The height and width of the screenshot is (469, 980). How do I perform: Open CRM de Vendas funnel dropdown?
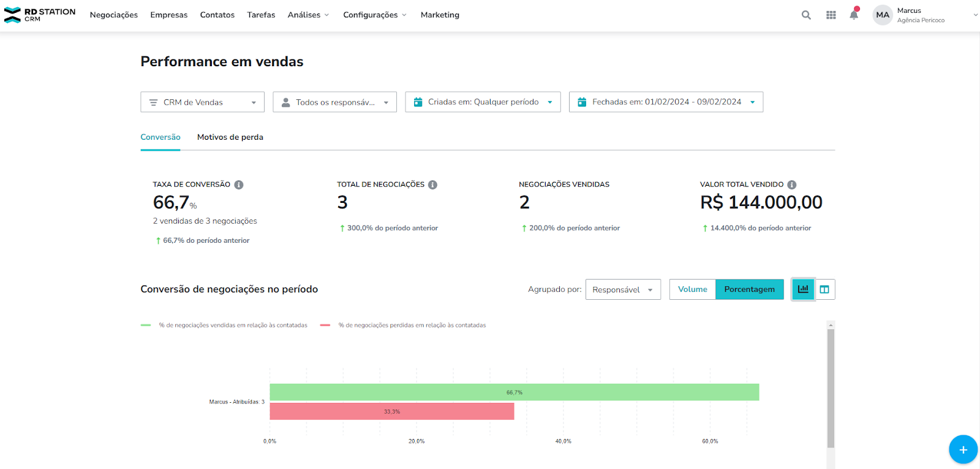point(202,102)
